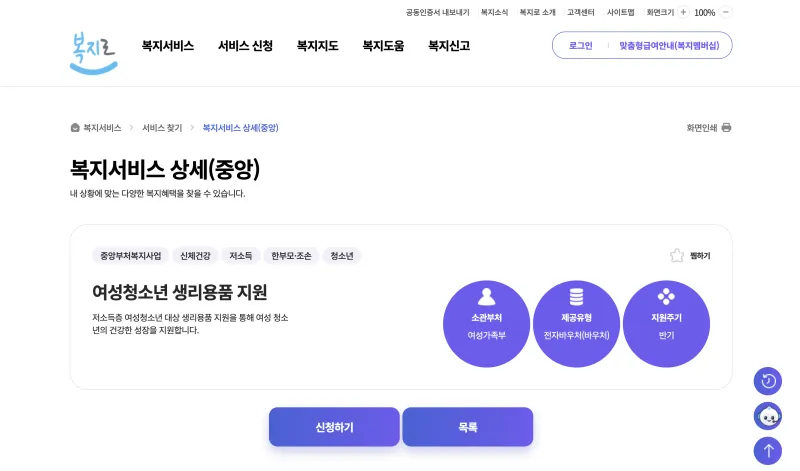Screen dimensions: 800x471
Task: Open the recent history floating button
Action: pyautogui.click(x=768, y=381)
